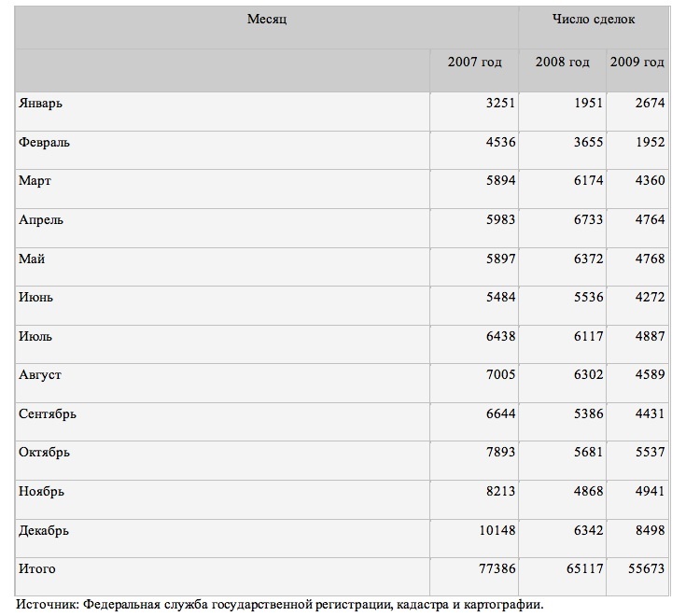Click the cell with value 8498
The image size is (700, 616).
coord(649,531)
